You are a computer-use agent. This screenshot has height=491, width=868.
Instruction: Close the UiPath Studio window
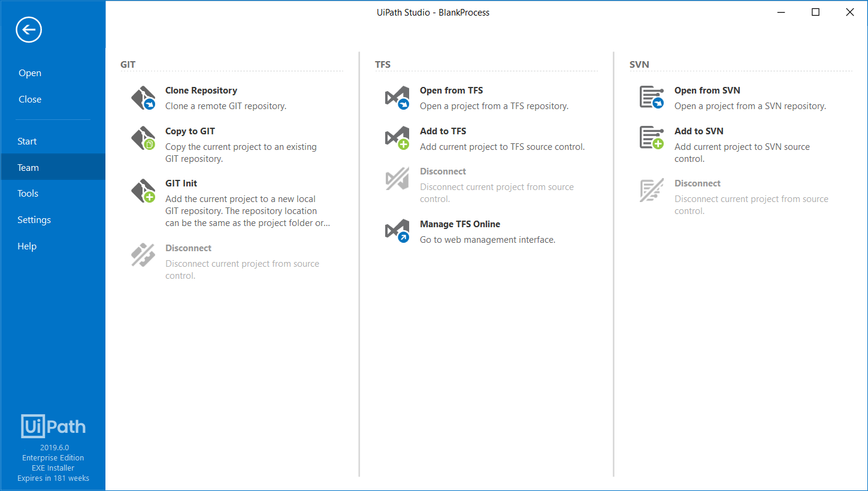[x=850, y=12]
